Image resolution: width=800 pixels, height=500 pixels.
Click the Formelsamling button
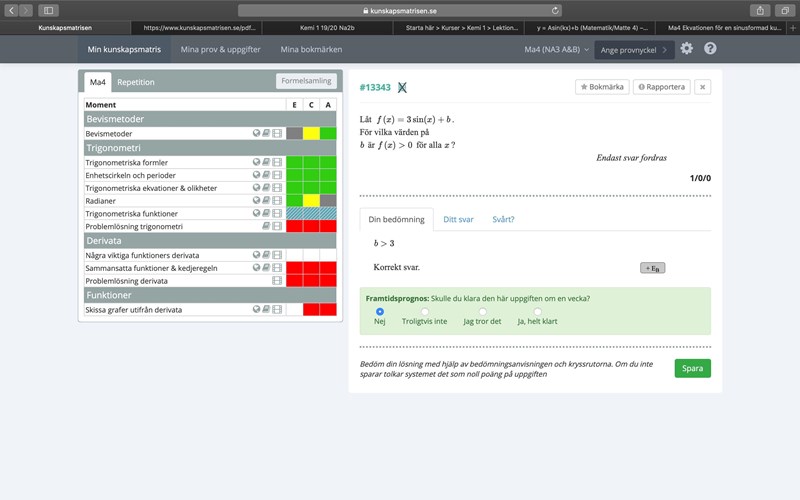click(x=306, y=82)
